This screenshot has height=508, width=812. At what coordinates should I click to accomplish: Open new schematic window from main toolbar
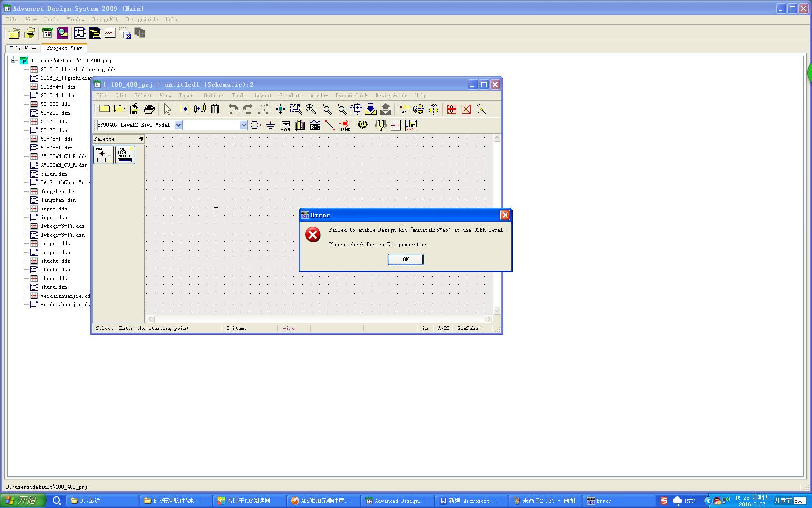click(80, 33)
